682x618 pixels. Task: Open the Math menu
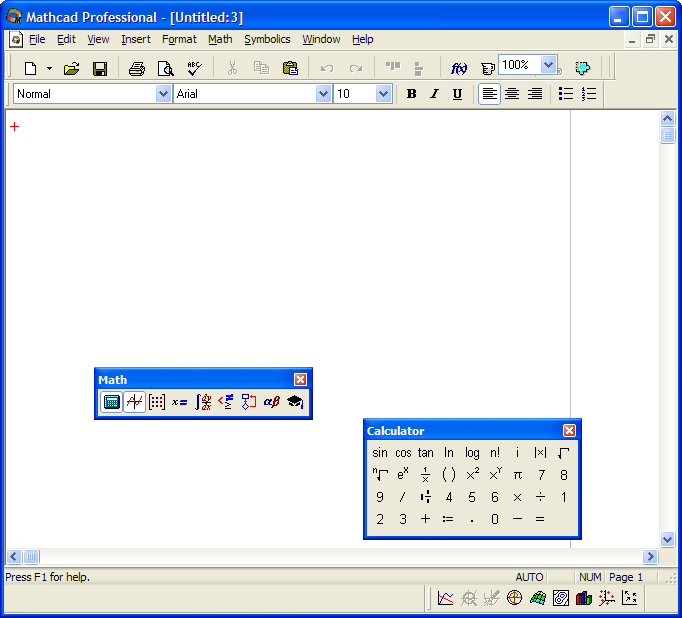coord(220,40)
